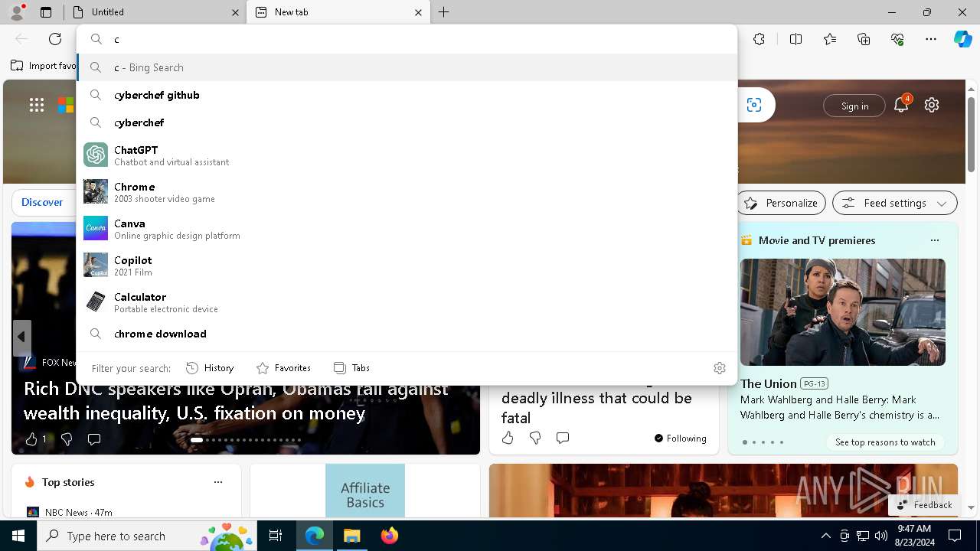Select the Calculator suggestion

point(407,302)
